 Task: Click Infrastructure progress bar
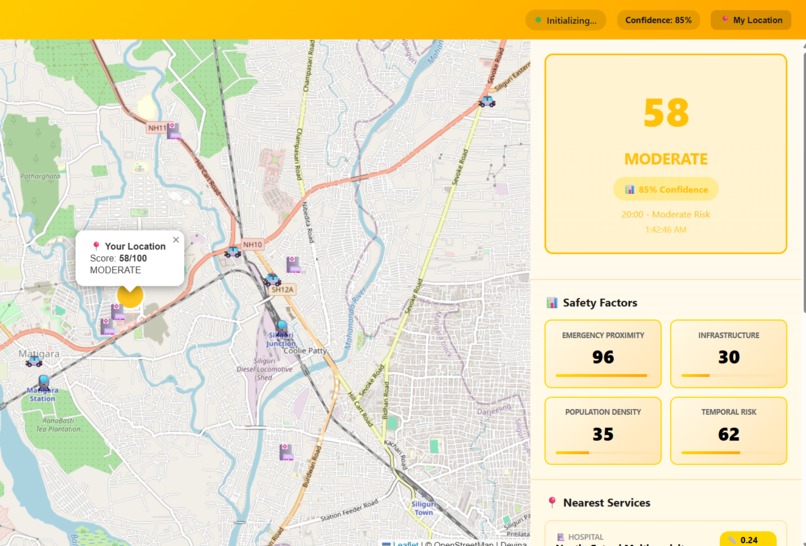tap(728, 375)
